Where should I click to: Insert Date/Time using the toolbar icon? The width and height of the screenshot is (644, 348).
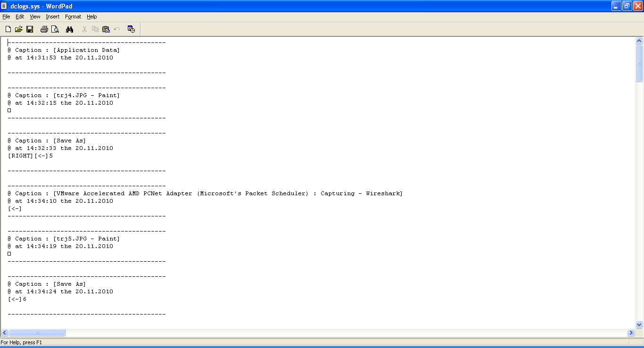(x=131, y=29)
